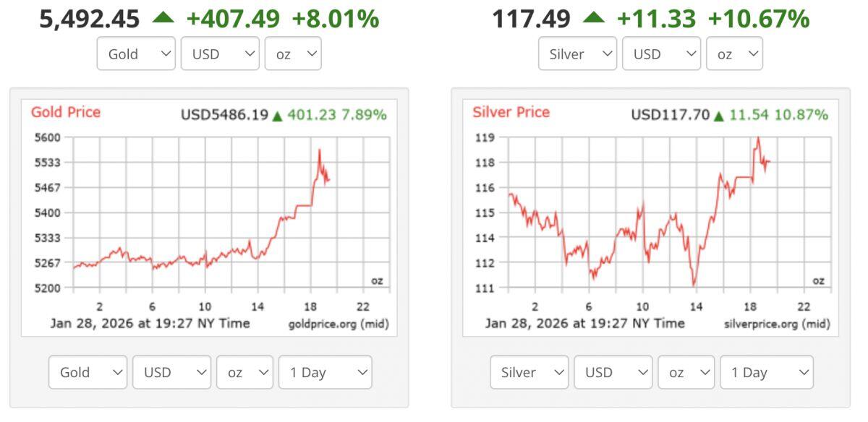Change currency below the silver chart
The width and height of the screenshot is (868, 422).
coord(613,373)
